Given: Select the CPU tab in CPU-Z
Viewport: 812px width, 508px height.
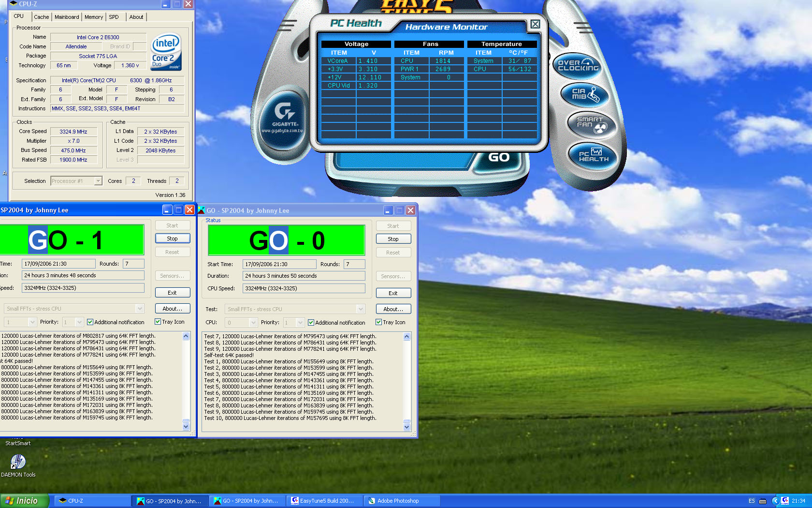Looking at the screenshot, I should click(x=19, y=16).
